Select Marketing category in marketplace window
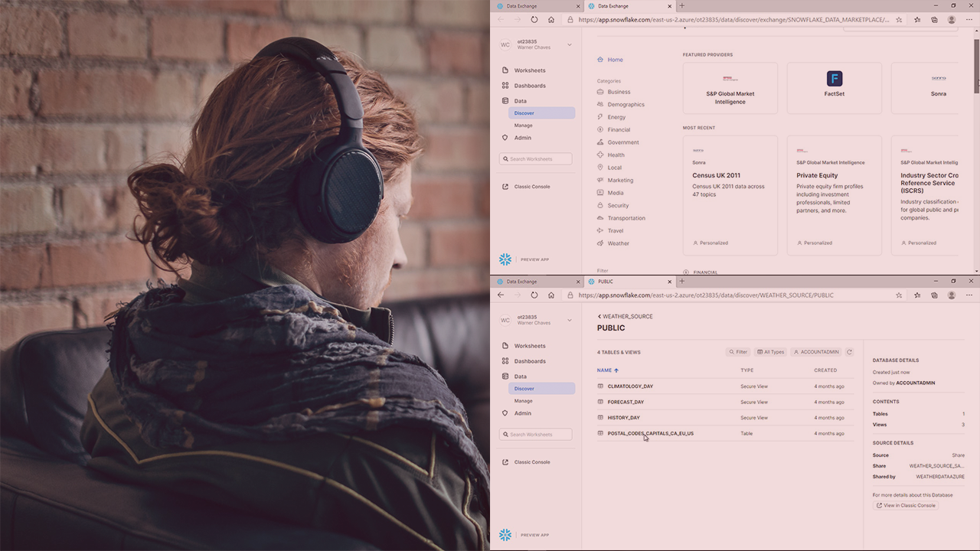 [615, 180]
